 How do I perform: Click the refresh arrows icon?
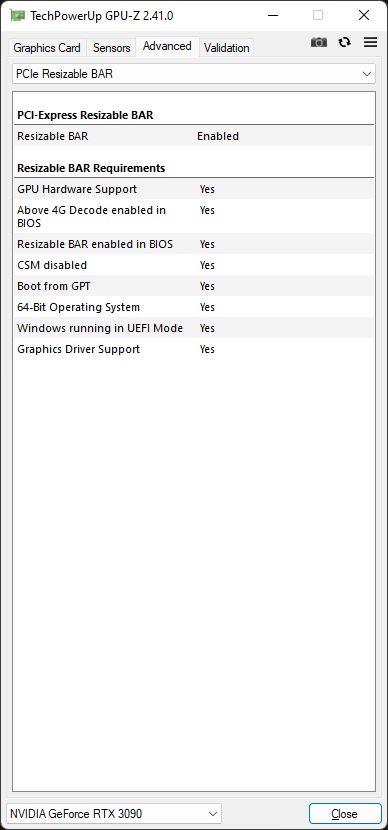click(x=345, y=42)
